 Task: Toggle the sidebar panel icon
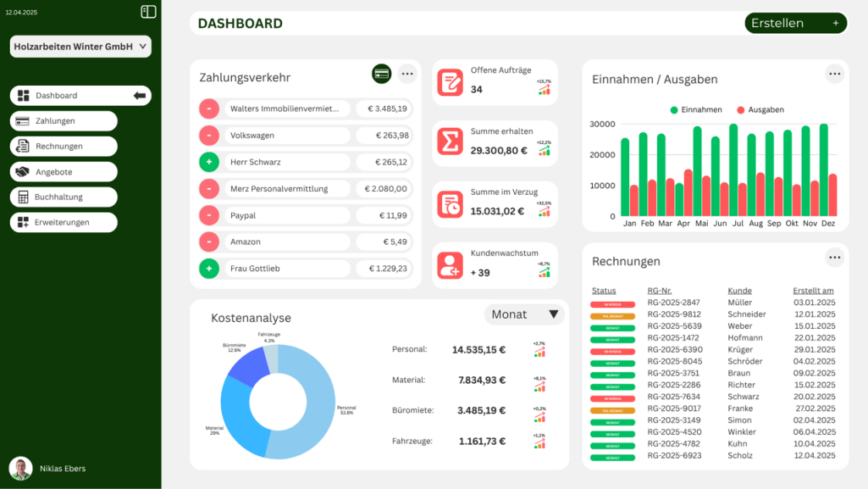click(148, 12)
